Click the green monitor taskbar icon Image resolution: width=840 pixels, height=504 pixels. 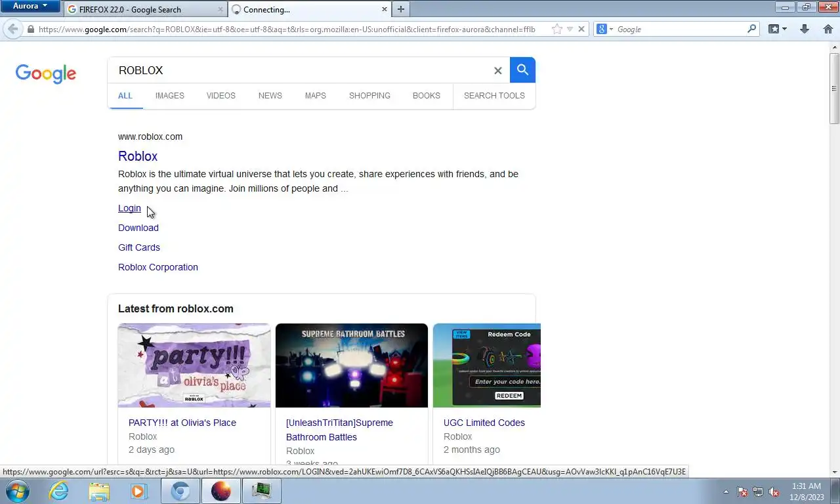click(x=262, y=491)
